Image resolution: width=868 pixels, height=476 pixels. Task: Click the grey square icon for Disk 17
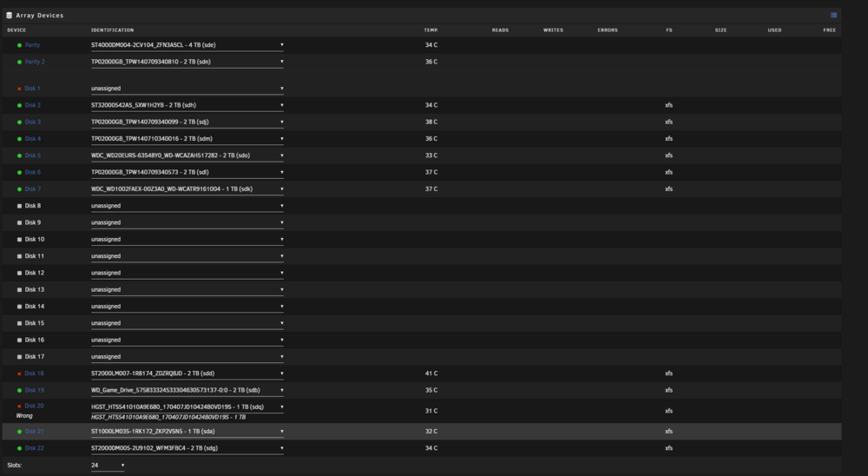point(19,357)
